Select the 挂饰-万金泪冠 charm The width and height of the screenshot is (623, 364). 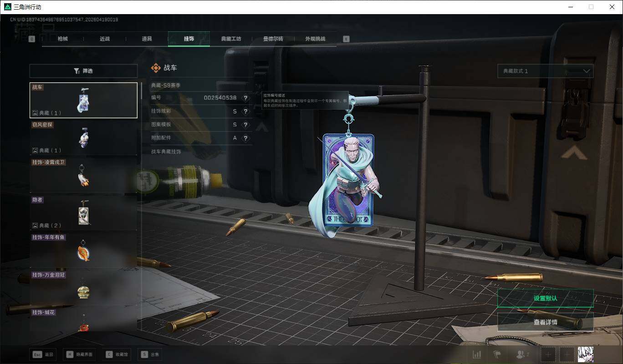(x=83, y=288)
